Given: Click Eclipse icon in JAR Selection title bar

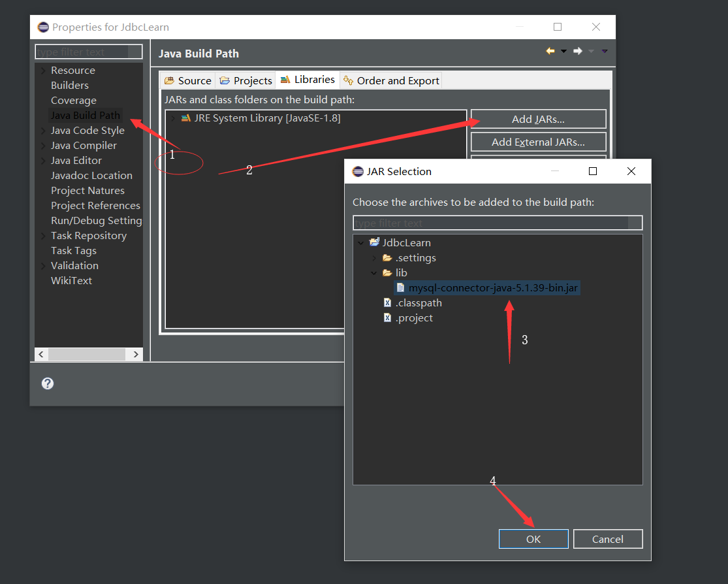Looking at the screenshot, I should pyautogui.click(x=358, y=171).
